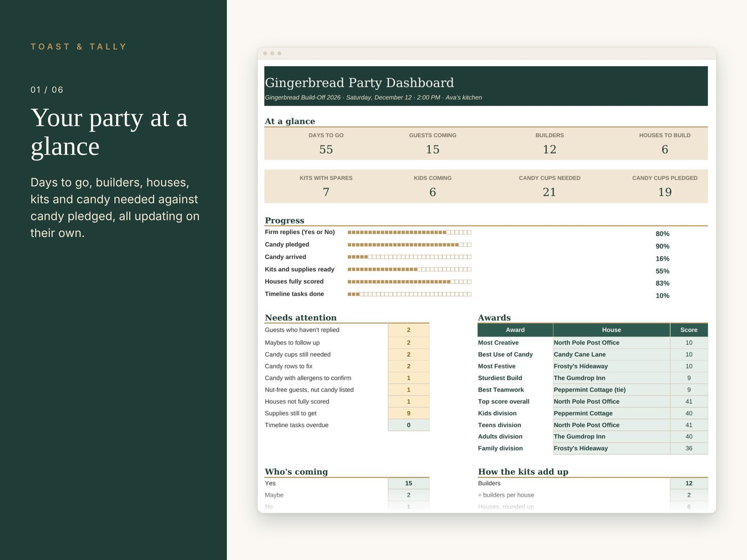Image resolution: width=747 pixels, height=560 pixels.
Task: Click the 90% Candy pledged percentage
Action: pos(662,246)
